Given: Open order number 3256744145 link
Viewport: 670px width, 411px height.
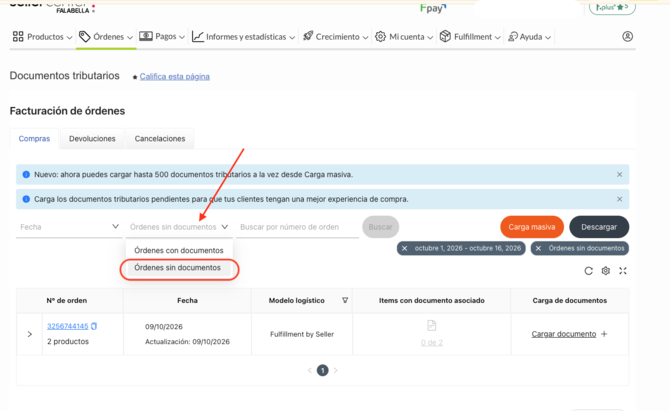Looking at the screenshot, I should pyautogui.click(x=68, y=326).
